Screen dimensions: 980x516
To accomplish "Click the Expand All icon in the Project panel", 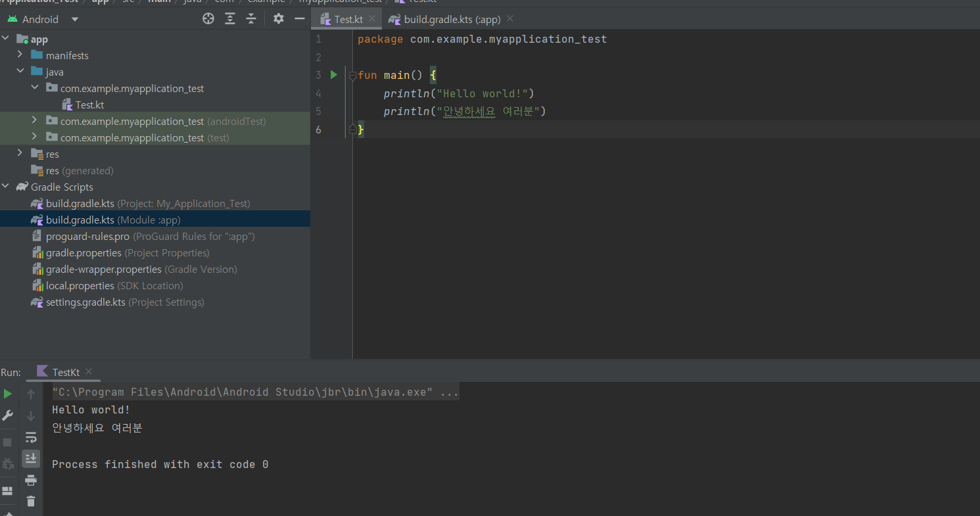I will (x=230, y=19).
